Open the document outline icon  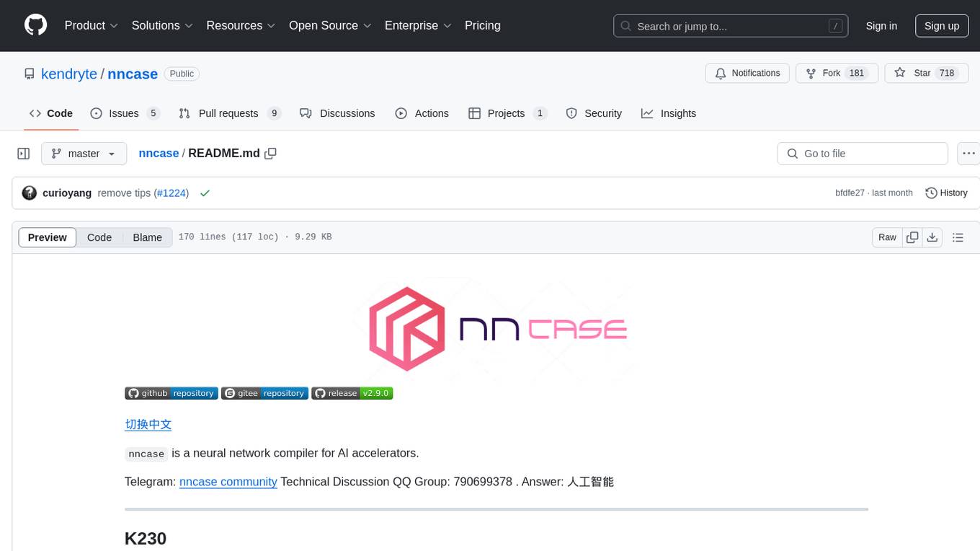(x=958, y=237)
